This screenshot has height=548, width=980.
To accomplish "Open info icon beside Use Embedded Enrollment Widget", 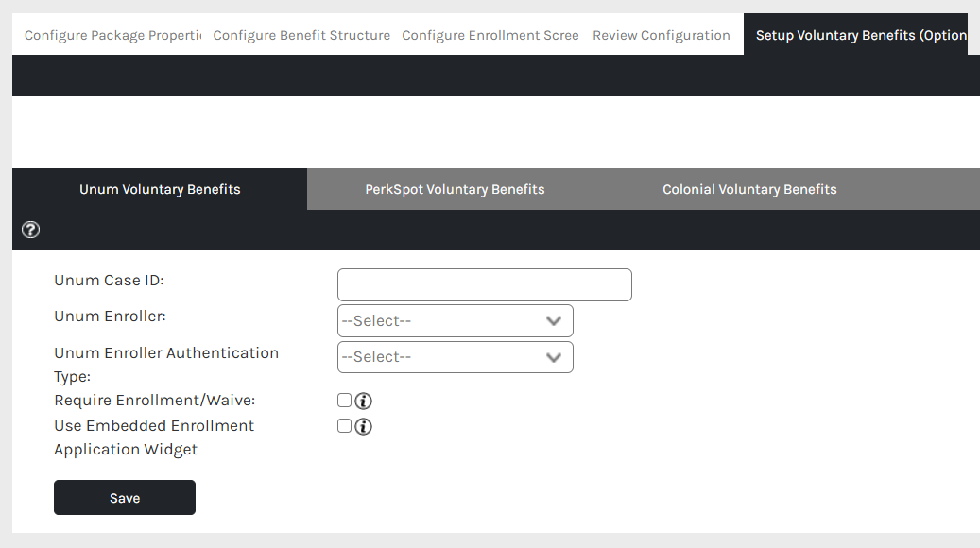I will [x=363, y=426].
